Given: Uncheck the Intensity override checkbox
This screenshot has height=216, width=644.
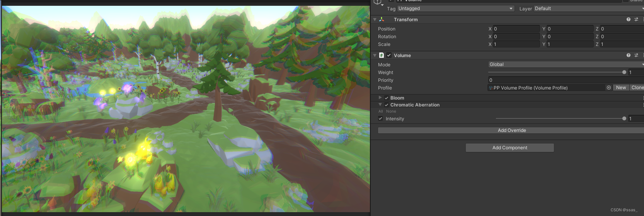Looking at the screenshot, I should coord(380,118).
